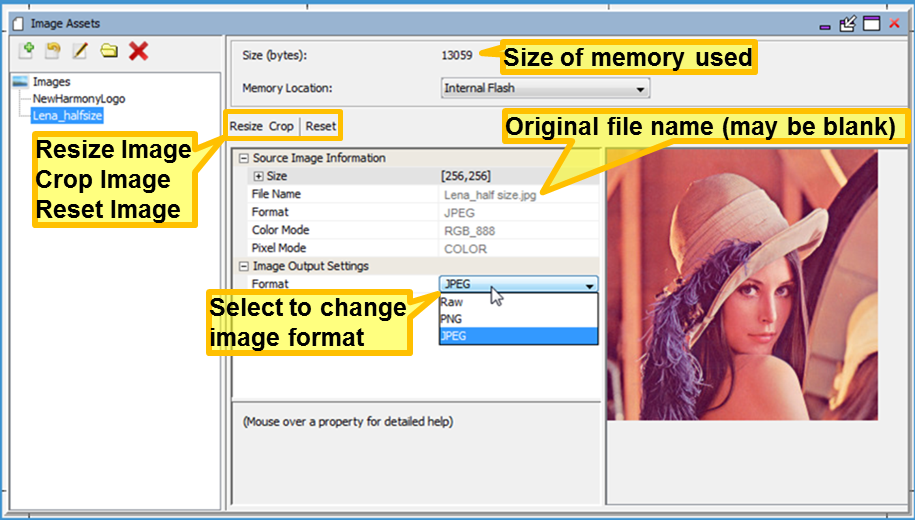Choose JPEG from format list
915x520 pixels.
click(x=518, y=336)
